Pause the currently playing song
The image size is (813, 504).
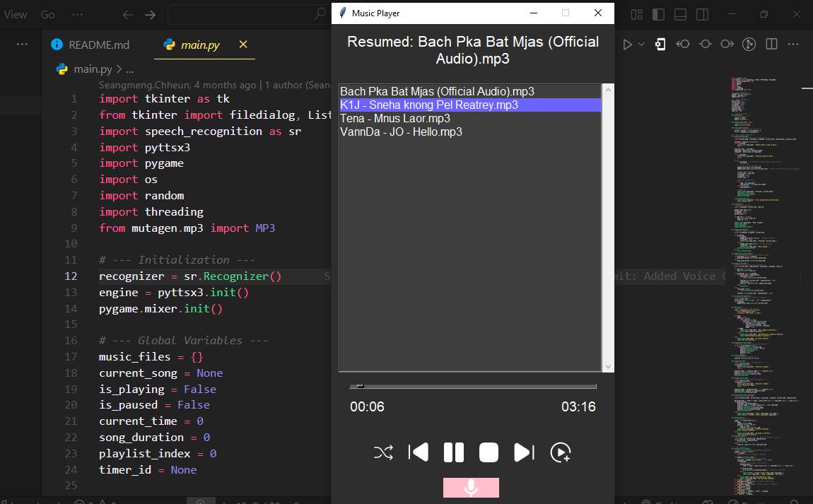click(x=453, y=452)
